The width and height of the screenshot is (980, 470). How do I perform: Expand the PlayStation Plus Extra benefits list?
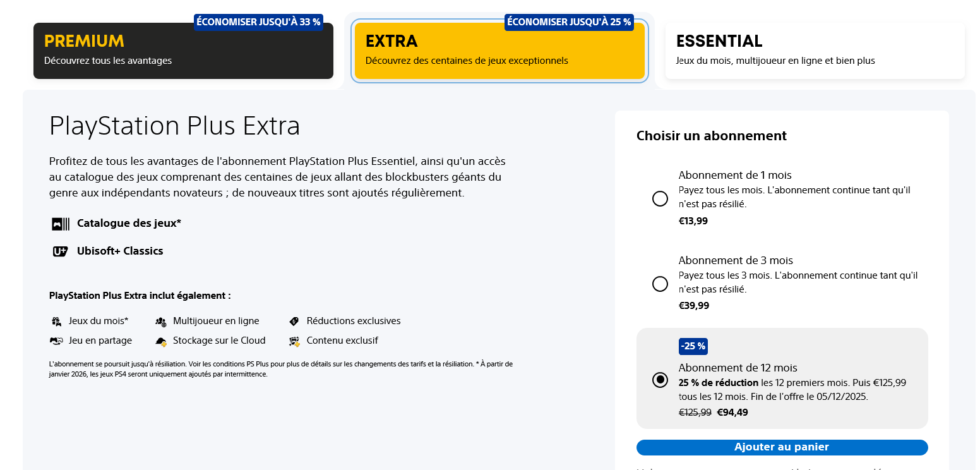[x=140, y=295]
